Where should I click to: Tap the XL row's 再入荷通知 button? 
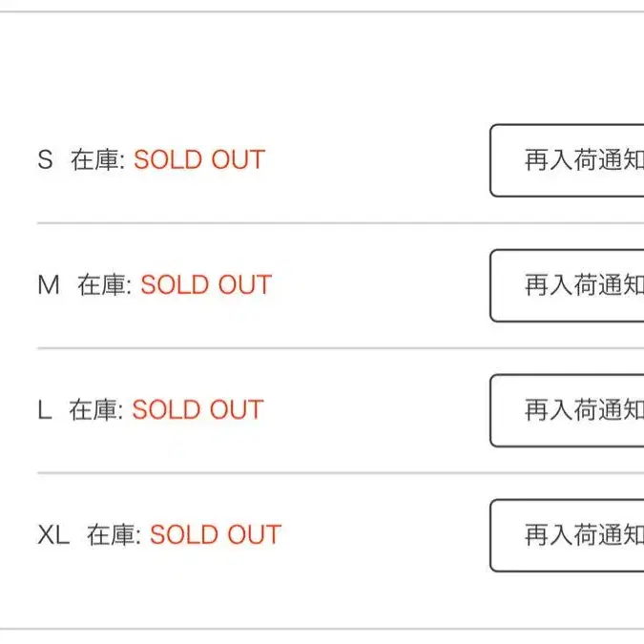568,535
